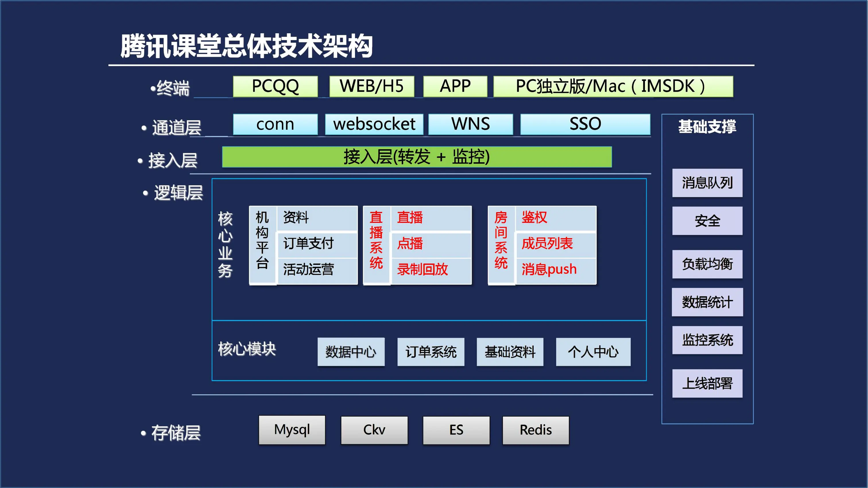
Task: Click the PC独立版/Mac (IMSDK) box
Action: tap(613, 87)
